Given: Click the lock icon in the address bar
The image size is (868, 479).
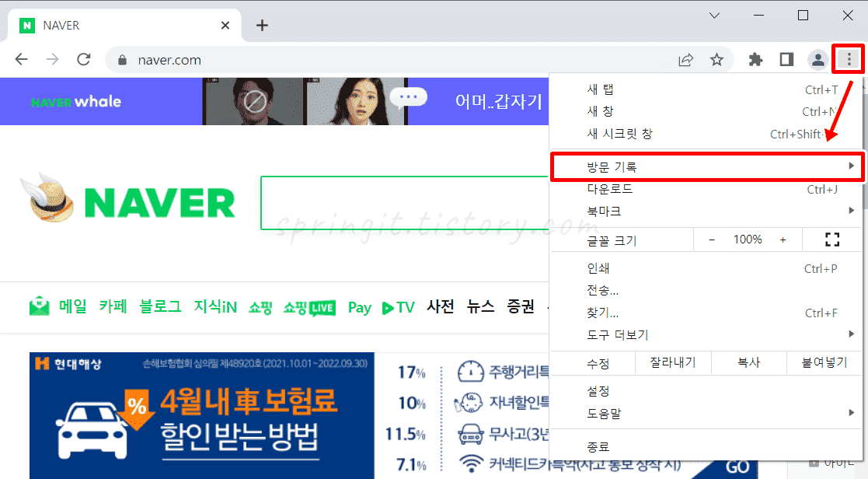Looking at the screenshot, I should (122, 60).
